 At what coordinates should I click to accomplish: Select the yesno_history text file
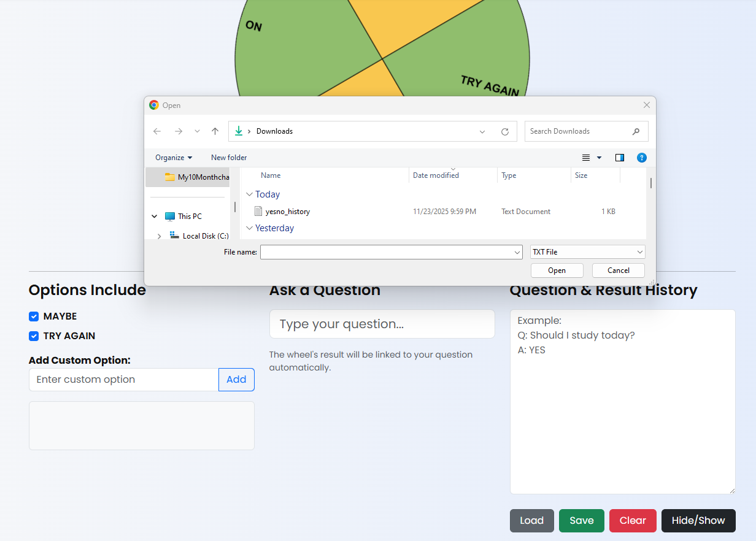point(287,212)
